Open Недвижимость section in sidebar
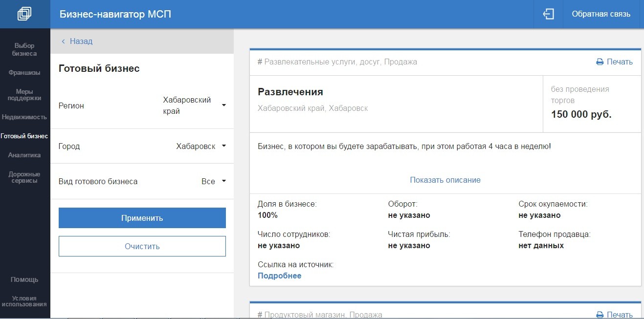This screenshot has height=319, width=644. click(24, 117)
